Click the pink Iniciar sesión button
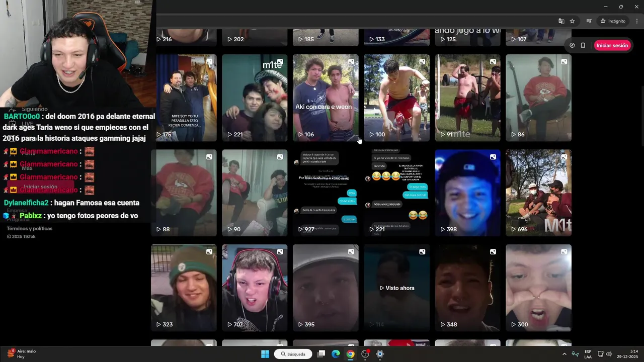This screenshot has width=644, height=362. coord(612,45)
